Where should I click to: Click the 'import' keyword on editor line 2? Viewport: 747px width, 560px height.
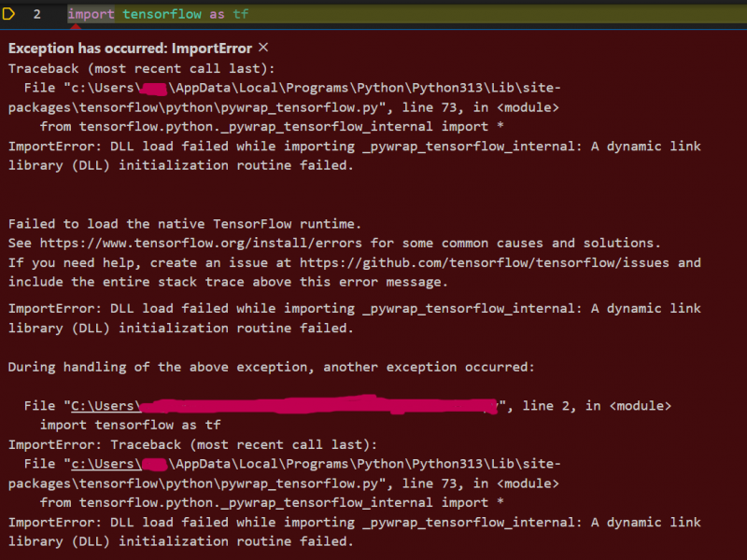coord(91,14)
